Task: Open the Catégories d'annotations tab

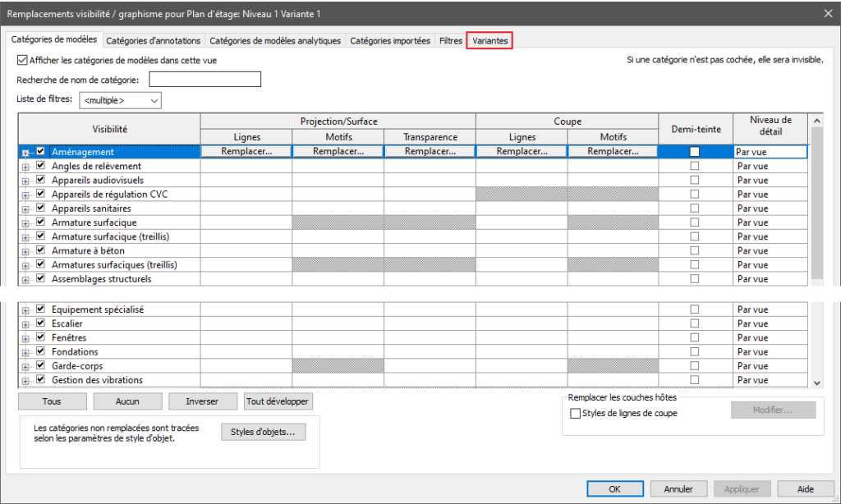Action: point(153,41)
